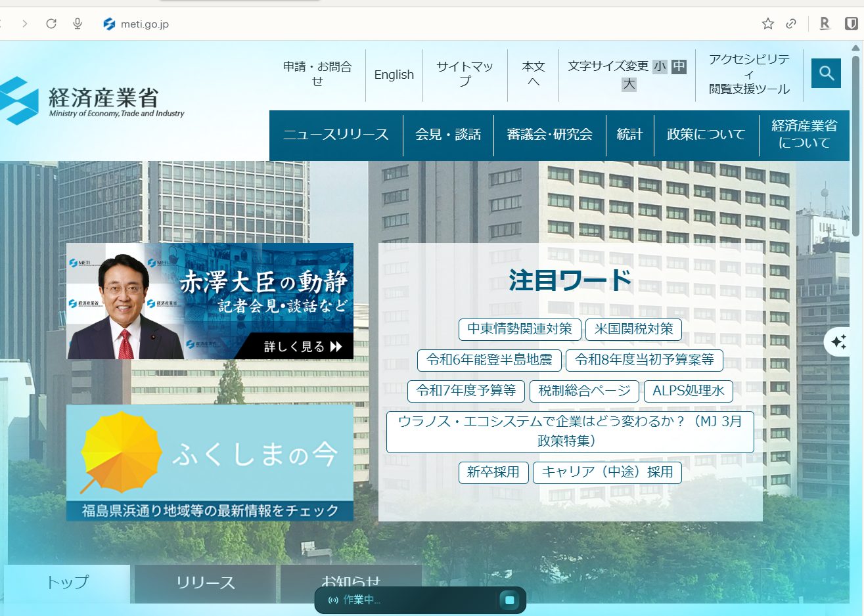This screenshot has height=616, width=864.
Task: Open the 政策について menu
Action: pos(706,135)
